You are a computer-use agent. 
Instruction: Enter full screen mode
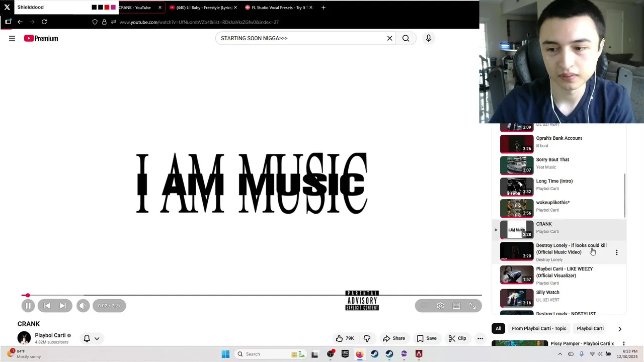click(473, 306)
